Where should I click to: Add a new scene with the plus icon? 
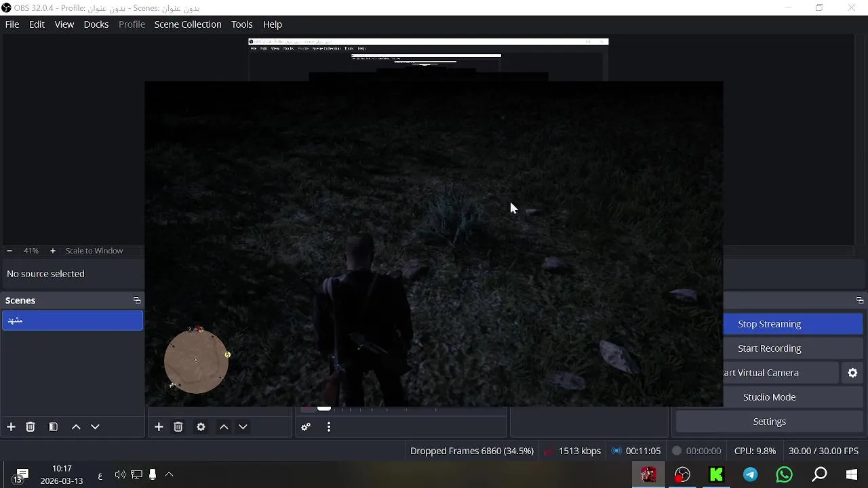(x=11, y=427)
